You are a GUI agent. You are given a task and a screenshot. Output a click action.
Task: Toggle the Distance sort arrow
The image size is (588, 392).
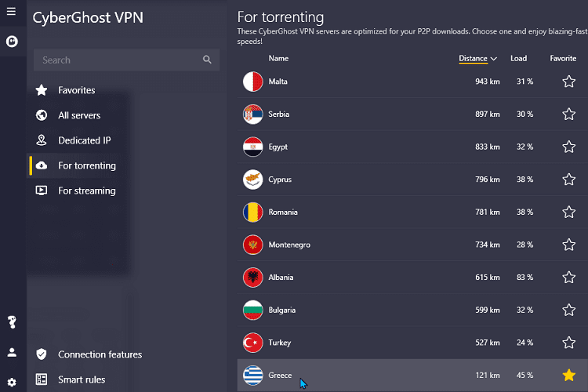(x=493, y=59)
